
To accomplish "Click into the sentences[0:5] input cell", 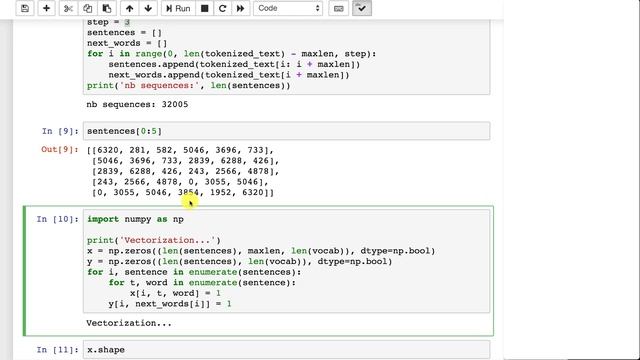I will click(286, 131).
